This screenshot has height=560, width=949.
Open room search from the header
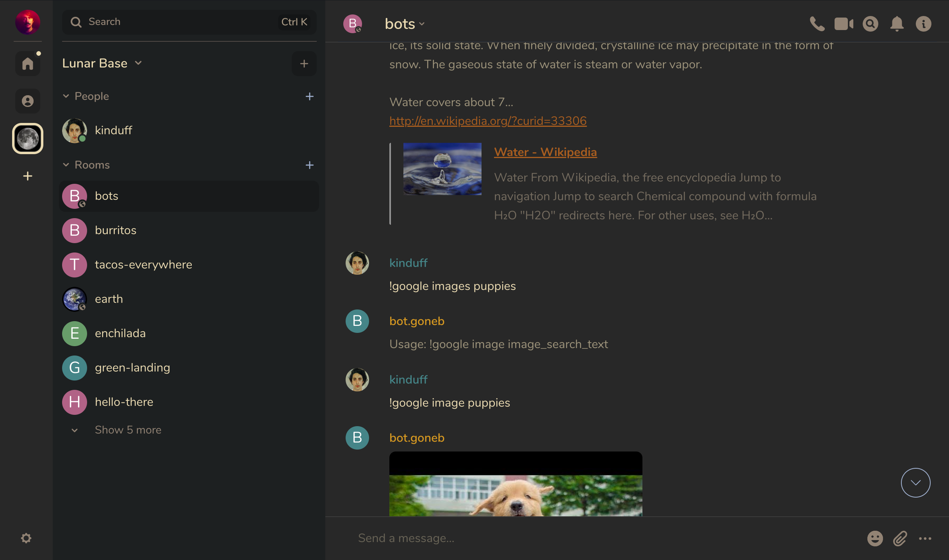(870, 24)
